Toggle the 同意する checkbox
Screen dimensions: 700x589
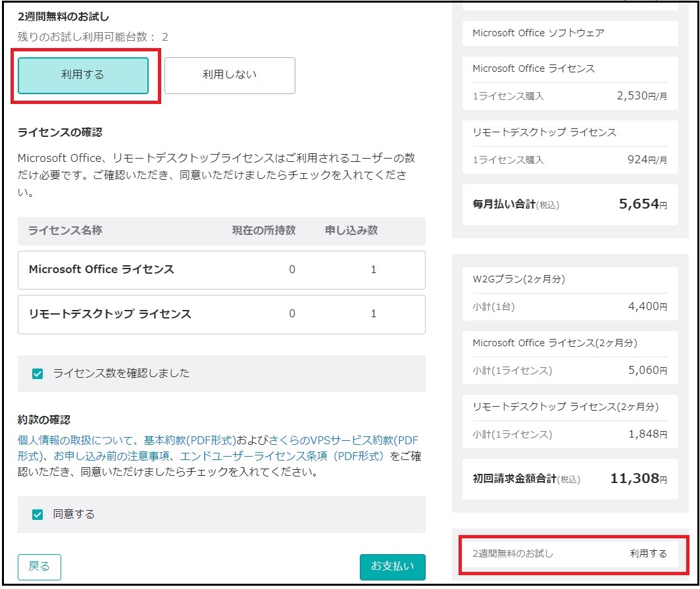pyautogui.click(x=37, y=515)
